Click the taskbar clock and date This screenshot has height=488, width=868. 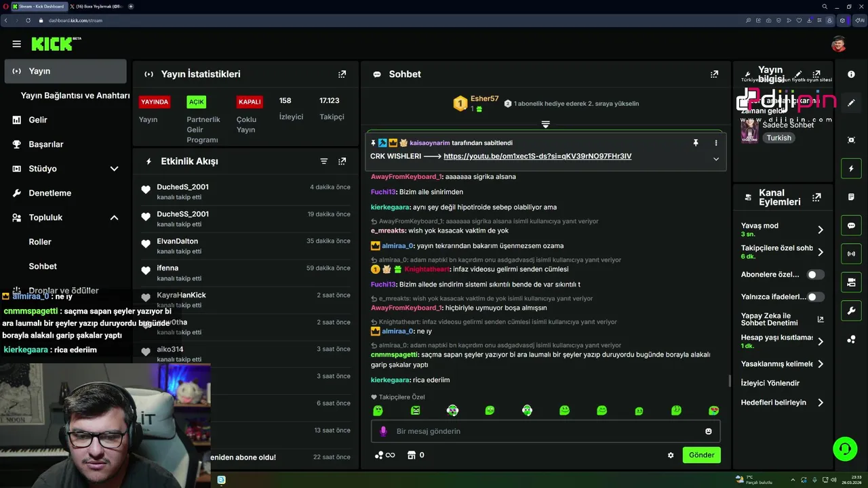pyautogui.click(x=851, y=480)
